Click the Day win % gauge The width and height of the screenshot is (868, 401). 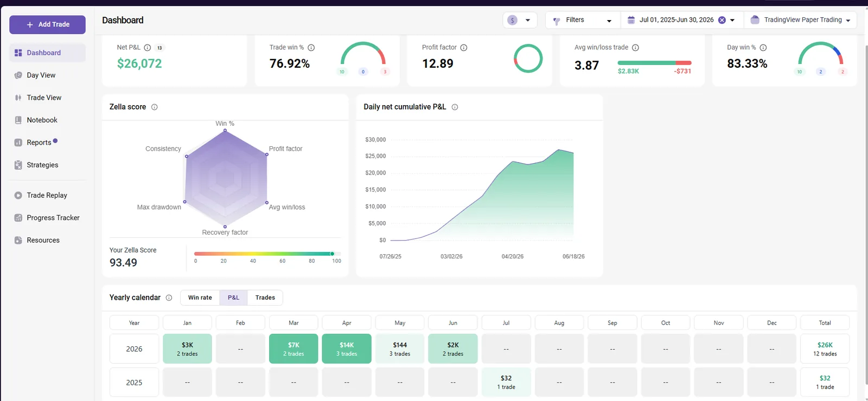(821, 54)
